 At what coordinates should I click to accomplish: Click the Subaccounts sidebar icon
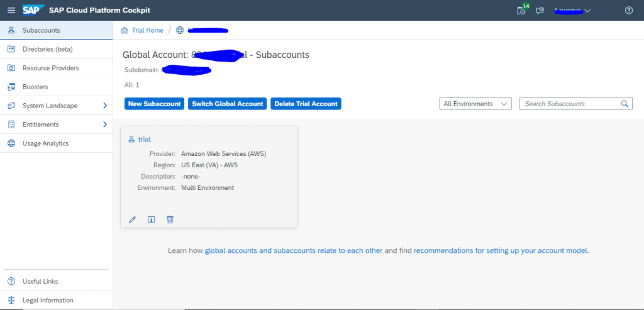point(11,30)
